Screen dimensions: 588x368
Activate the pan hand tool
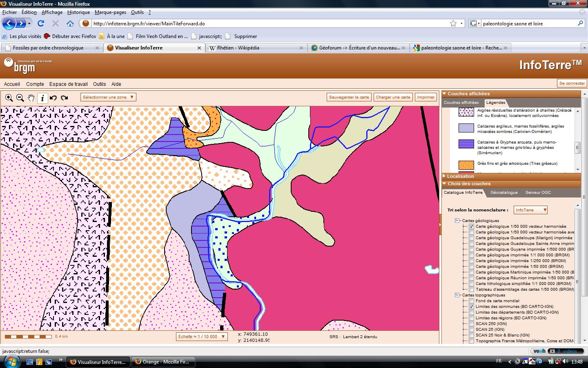[x=31, y=98]
